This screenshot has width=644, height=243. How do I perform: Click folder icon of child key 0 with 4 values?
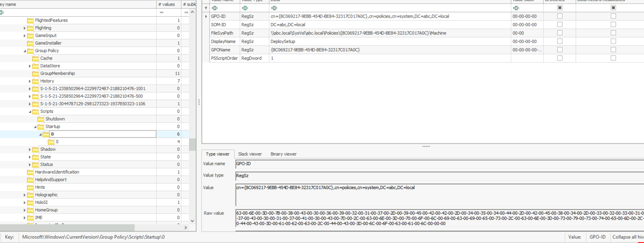(x=51, y=142)
